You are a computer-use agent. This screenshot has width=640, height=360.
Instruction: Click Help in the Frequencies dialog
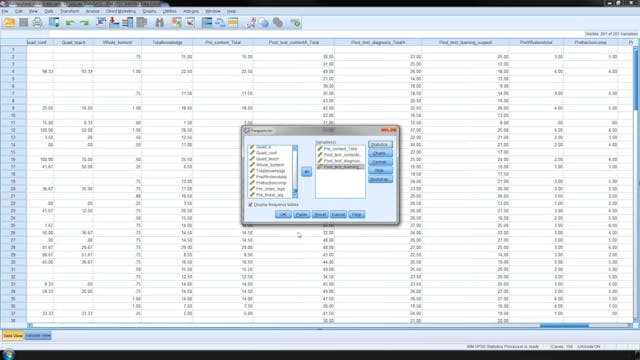[x=357, y=214]
